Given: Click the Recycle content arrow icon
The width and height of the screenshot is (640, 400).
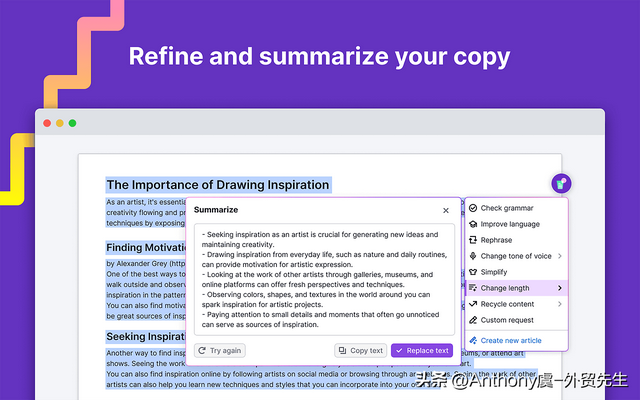Looking at the screenshot, I should coord(473,304).
